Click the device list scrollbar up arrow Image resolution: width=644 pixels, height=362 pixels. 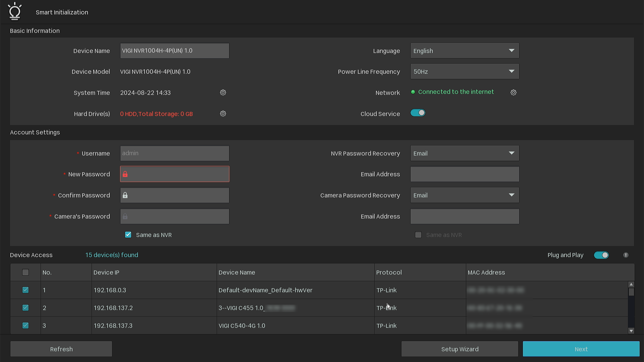click(x=632, y=284)
